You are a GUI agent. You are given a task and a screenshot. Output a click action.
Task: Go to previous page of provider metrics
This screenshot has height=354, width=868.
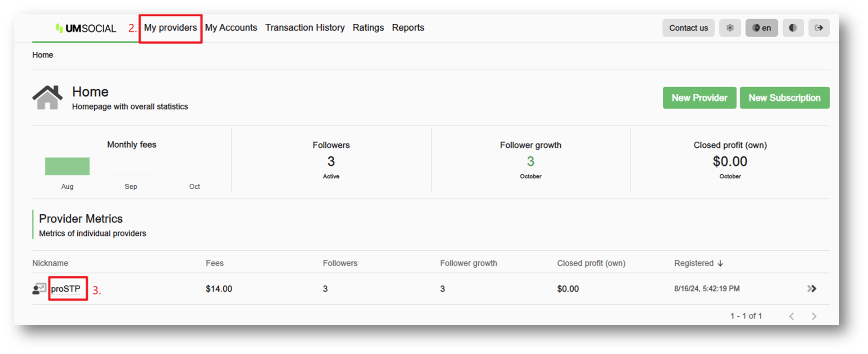[x=792, y=316]
